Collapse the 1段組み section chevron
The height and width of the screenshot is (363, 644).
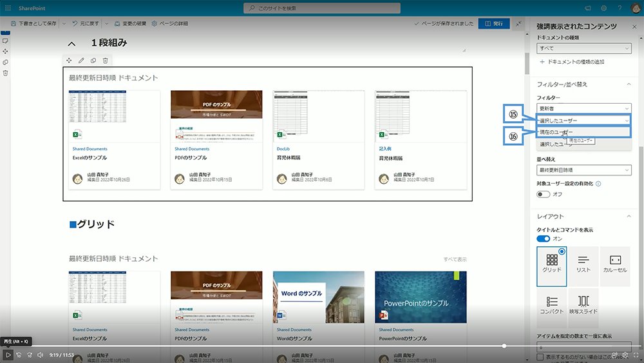pos(72,44)
